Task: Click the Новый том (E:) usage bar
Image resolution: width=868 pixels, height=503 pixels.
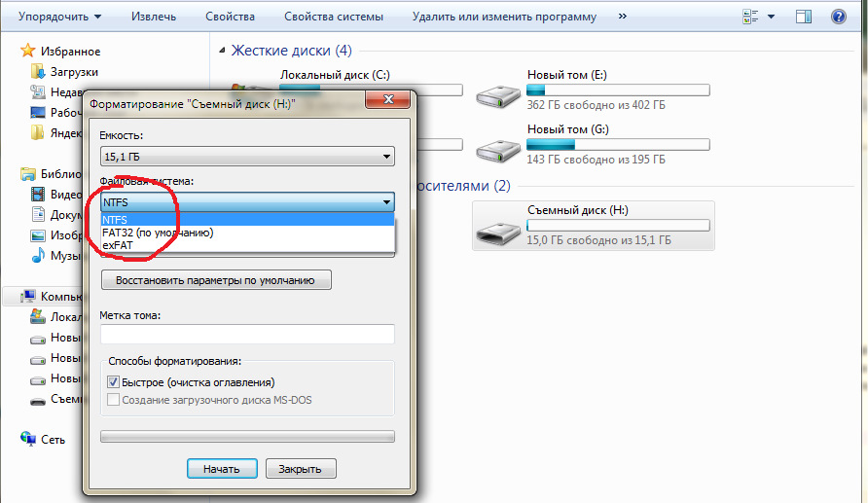Action: click(x=618, y=90)
